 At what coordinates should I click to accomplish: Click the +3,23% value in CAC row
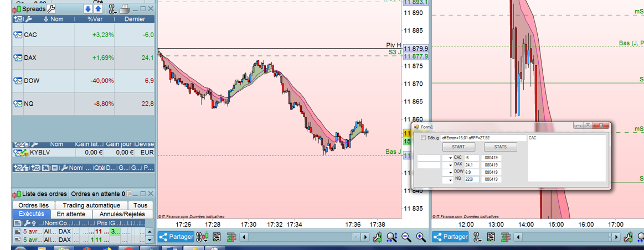point(102,35)
